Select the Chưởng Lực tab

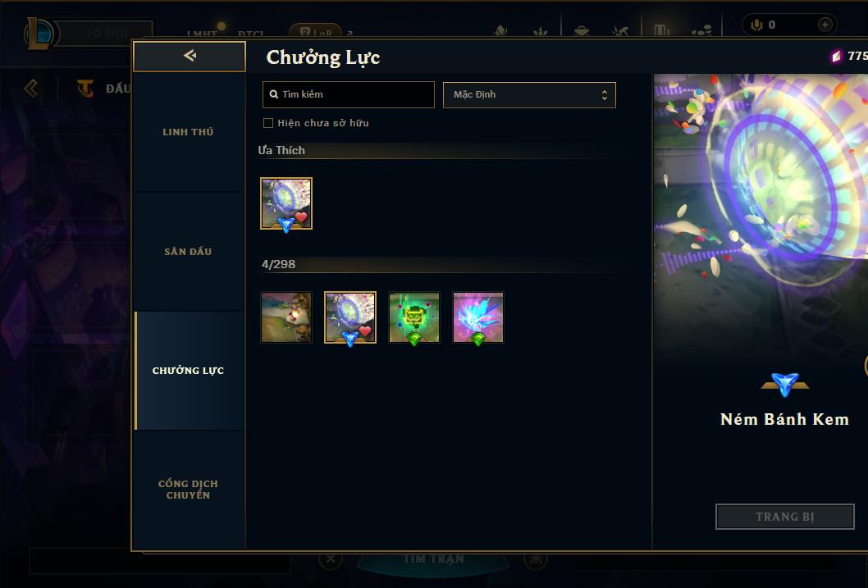(188, 370)
